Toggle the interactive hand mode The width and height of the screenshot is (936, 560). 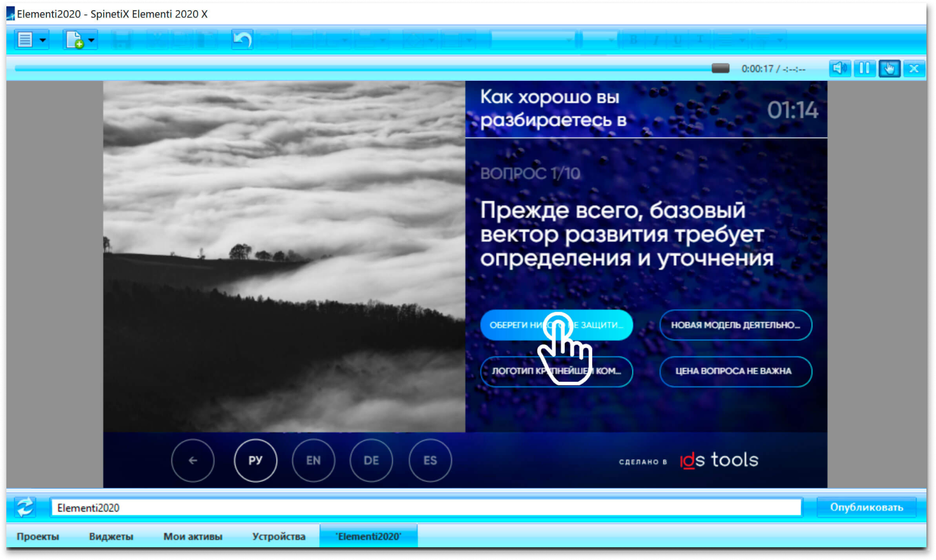click(x=889, y=68)
